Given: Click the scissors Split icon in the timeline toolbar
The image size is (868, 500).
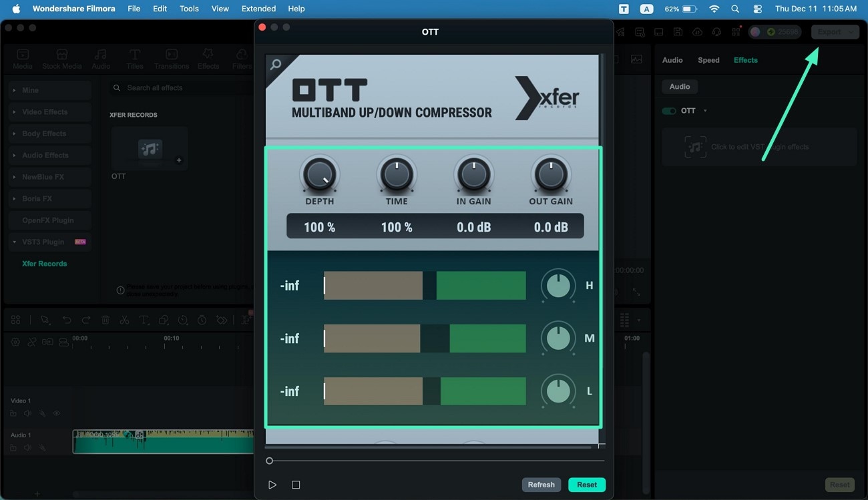Looking at the screenshot, I should [x=126, y=320].
